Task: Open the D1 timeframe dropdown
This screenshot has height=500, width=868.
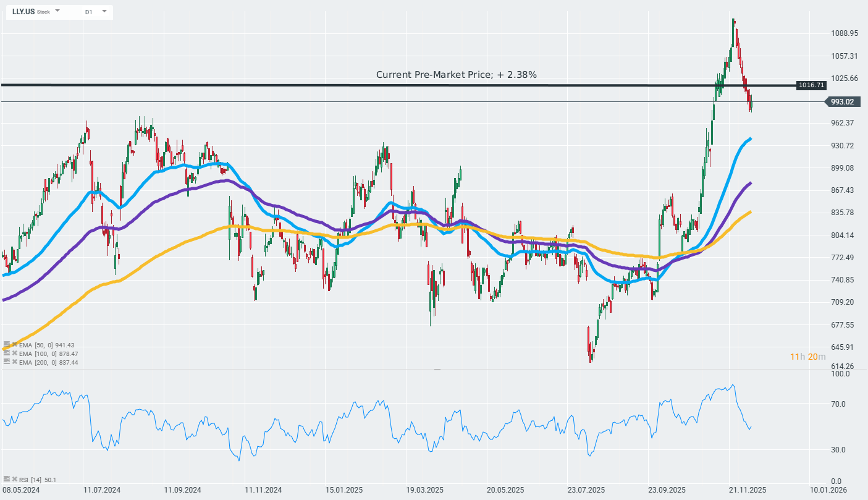Action: point(104,11)
